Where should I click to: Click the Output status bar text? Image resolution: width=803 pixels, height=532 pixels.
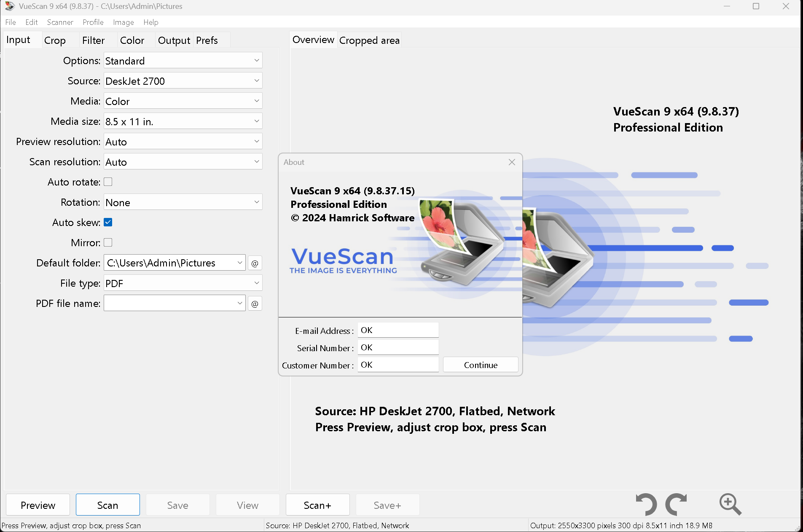pyautogui.click(x=621, y=525)
